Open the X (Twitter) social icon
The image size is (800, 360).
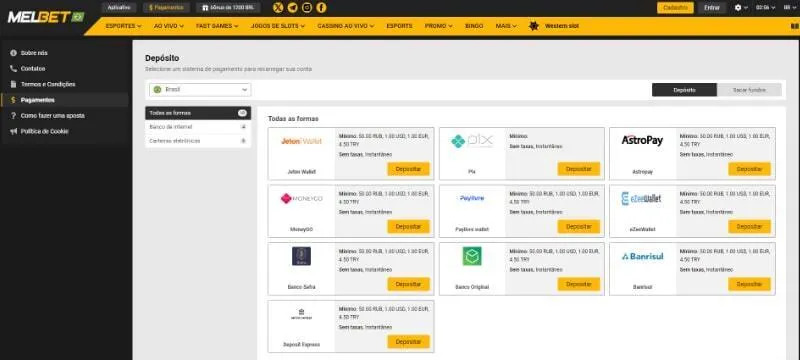point(278,8)
